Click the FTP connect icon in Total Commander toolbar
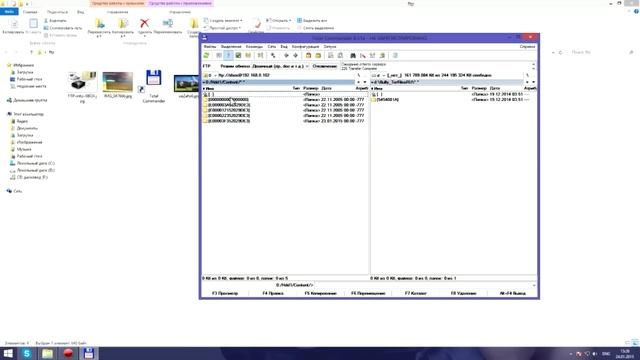Viewport: 640px width, 360px height. [331, 56]
